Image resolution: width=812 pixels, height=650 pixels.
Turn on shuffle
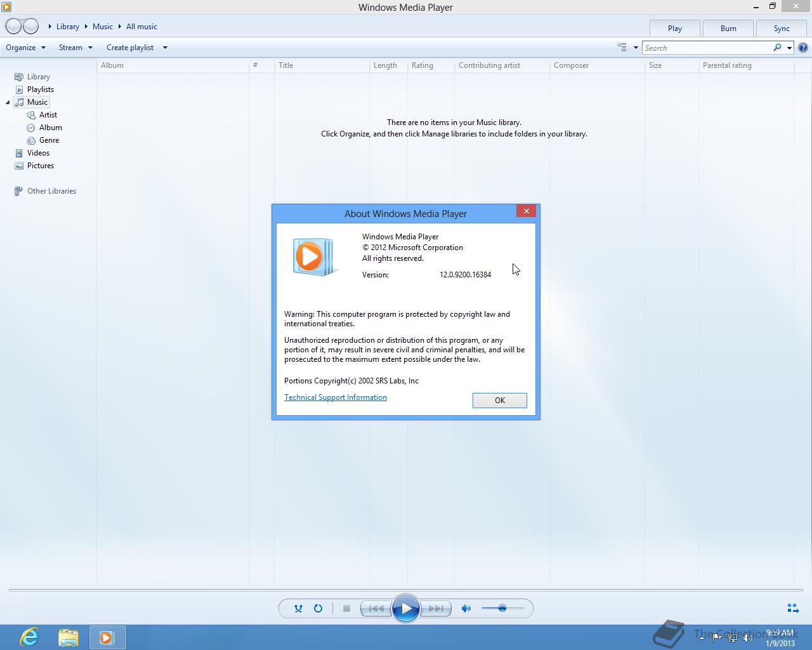(x=298, y=608)
